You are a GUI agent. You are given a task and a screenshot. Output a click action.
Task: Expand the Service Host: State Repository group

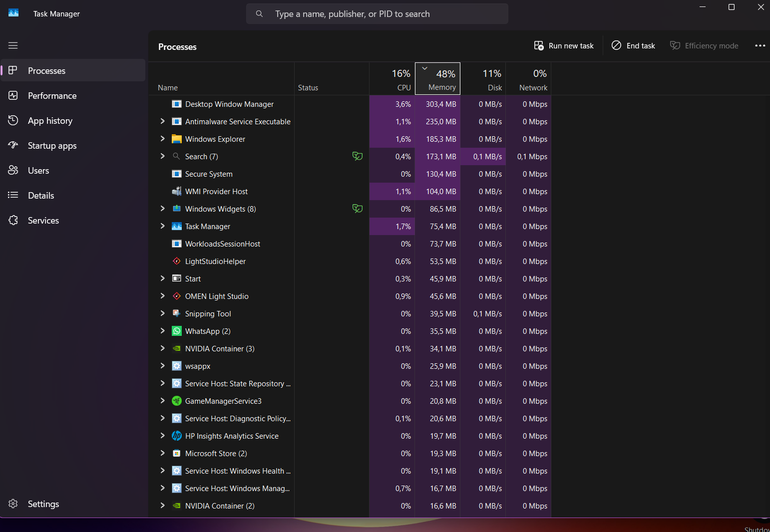(162, 383)
